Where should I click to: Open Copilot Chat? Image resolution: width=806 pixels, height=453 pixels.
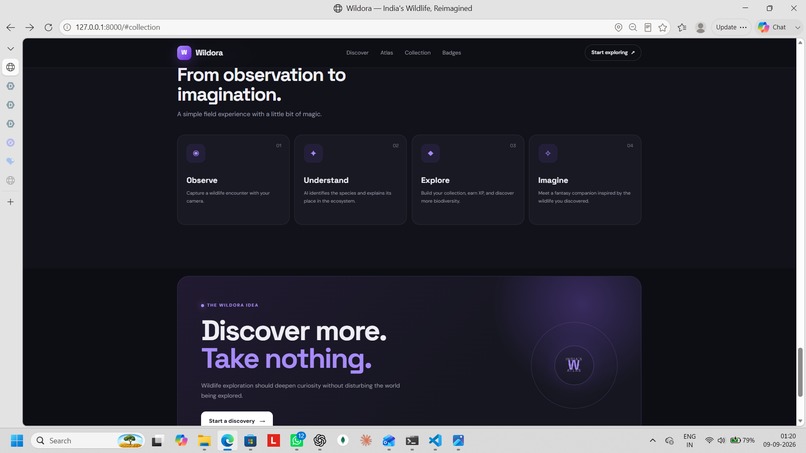pyautogui.click(x=772, y=27)
